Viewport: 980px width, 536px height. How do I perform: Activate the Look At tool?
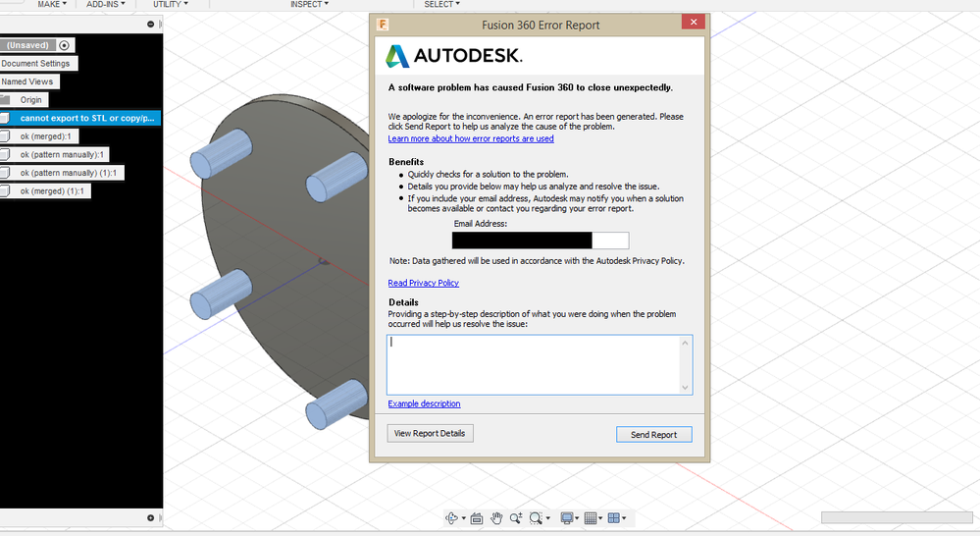pyautogui.click(x=477, y=518)
